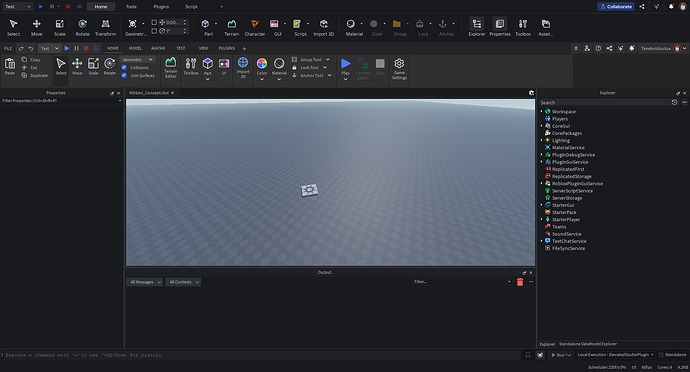The height and width of the screenshot is (372, 690).
Task: Enable the rotate snapping checkbox
Action: coord(154,31)
